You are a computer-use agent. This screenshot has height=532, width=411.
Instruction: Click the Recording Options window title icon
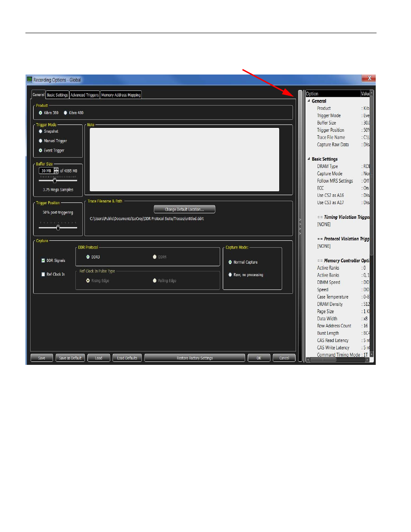click(x=29, y=80)
